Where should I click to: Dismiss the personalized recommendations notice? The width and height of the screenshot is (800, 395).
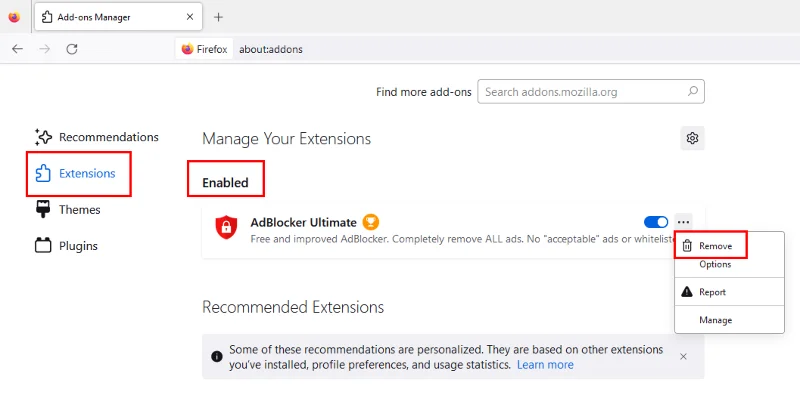[683, 357]
